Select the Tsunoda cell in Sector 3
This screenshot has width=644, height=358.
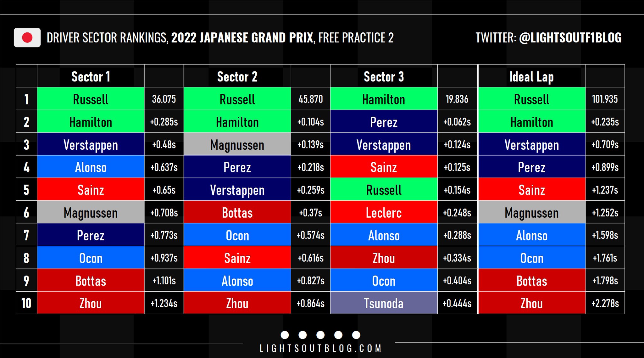[384, 303]
